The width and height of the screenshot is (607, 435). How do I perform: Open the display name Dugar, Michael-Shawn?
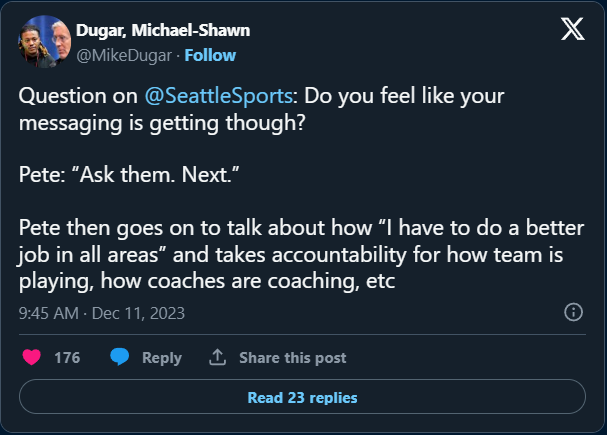pos(163,31)
